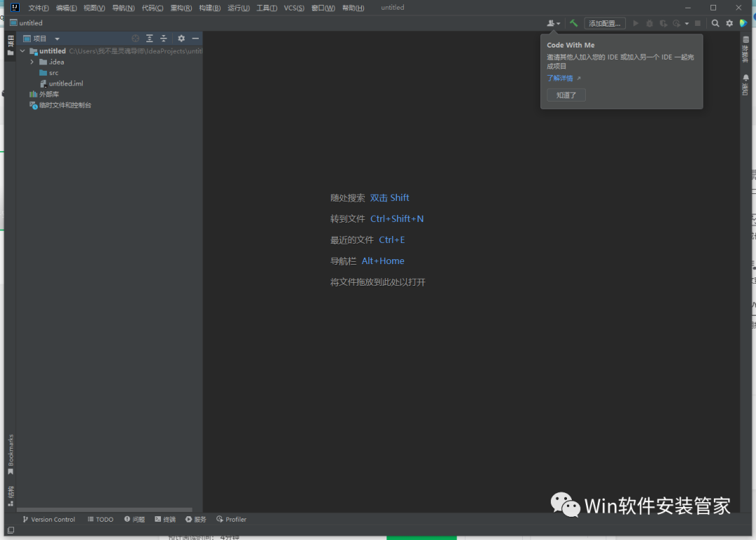Click Collapse All icon in project panel
The image size is (756, 540).
(164, 39)
